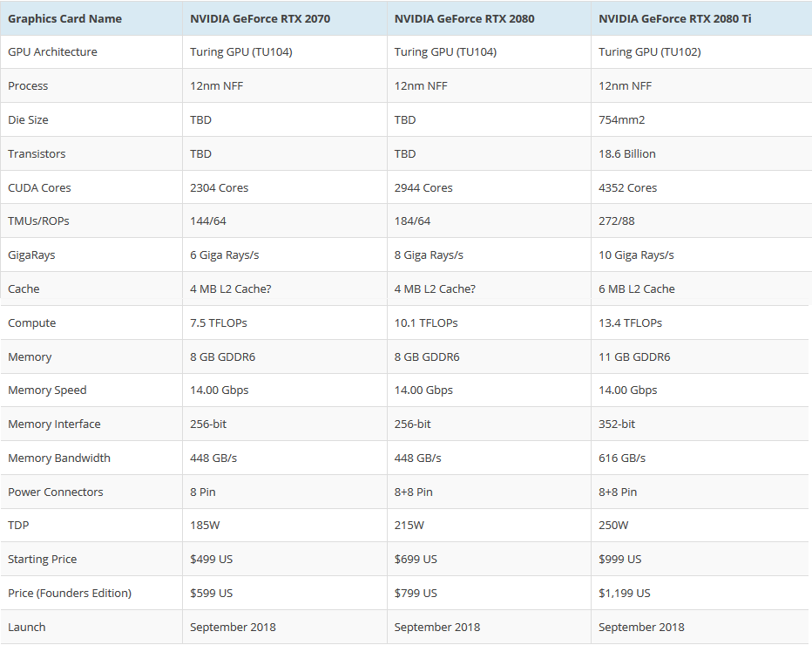Select the NVIDIA GeForce RTX 2080 column header
812x645 pixels.
[x=464, y=18]
